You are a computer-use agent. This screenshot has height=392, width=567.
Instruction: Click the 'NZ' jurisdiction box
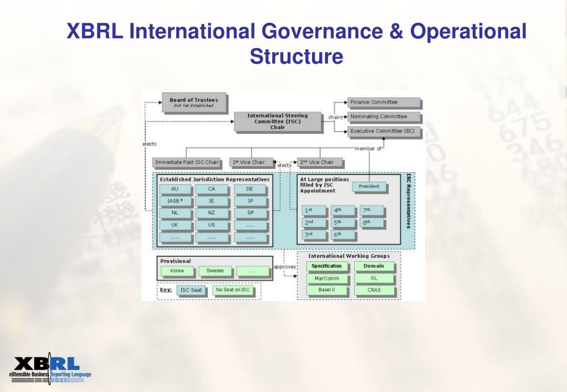pos(212,213)
